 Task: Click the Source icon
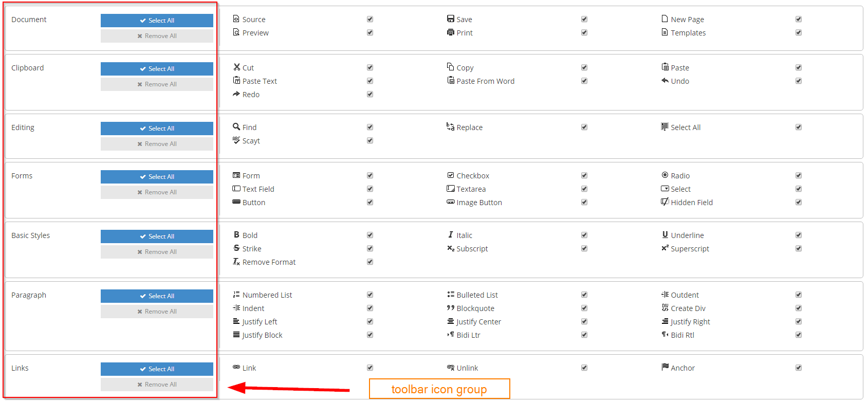[236, 19]
